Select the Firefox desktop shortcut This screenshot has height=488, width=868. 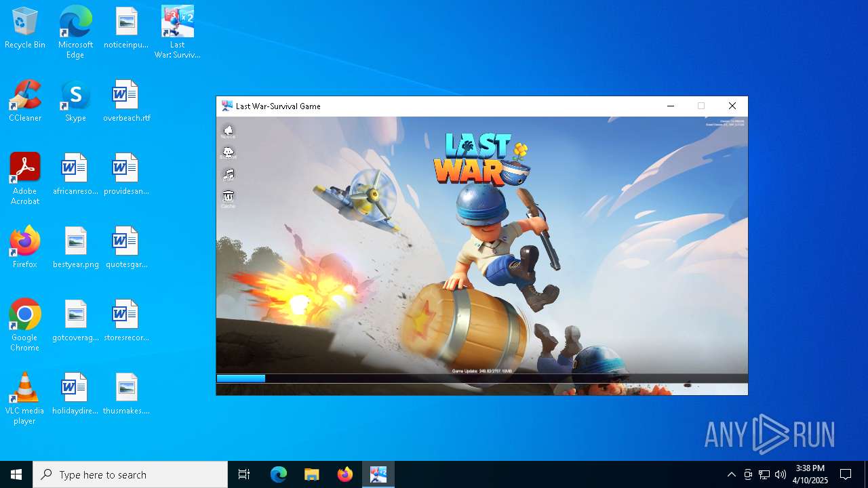point(25,247)
